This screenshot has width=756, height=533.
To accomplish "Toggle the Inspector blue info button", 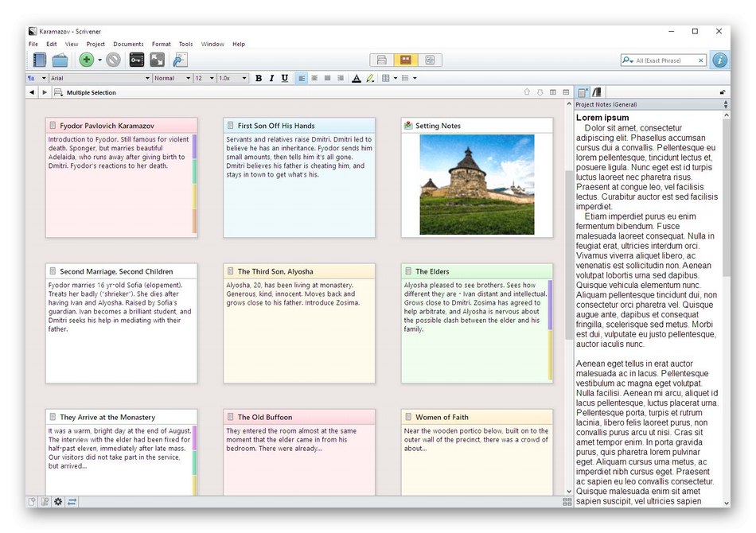I will click(x=719, y=60).
